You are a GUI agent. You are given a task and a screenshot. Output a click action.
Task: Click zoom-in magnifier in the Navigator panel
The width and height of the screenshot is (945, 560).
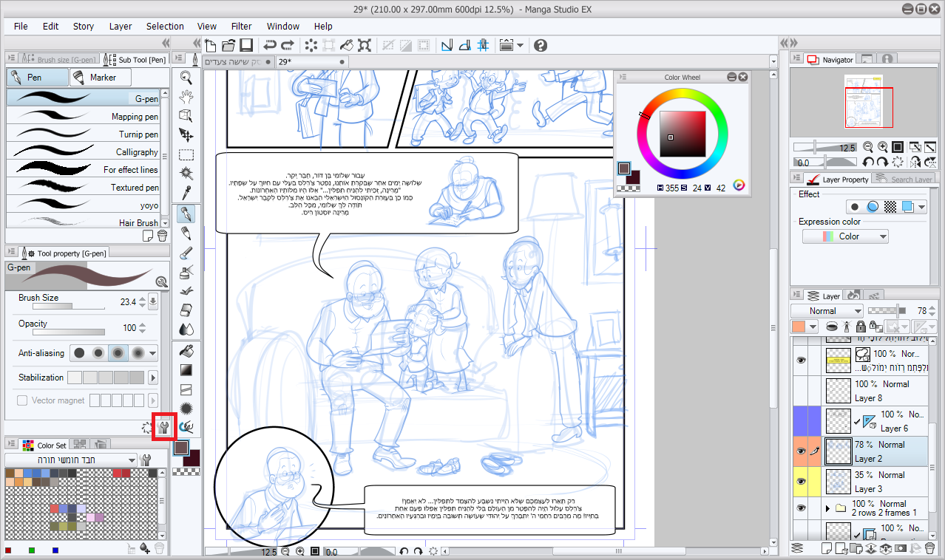882,147
